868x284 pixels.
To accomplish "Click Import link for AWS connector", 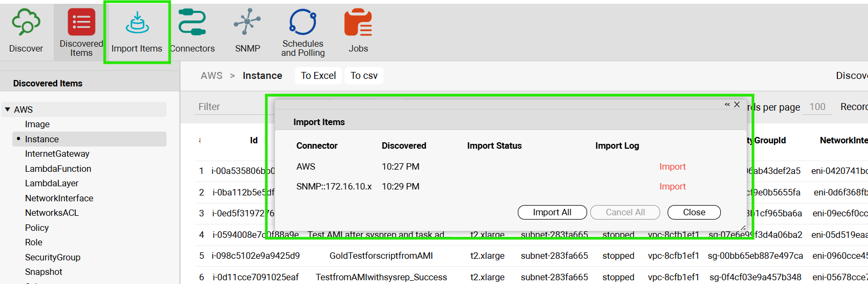I will tap(672, 167).
